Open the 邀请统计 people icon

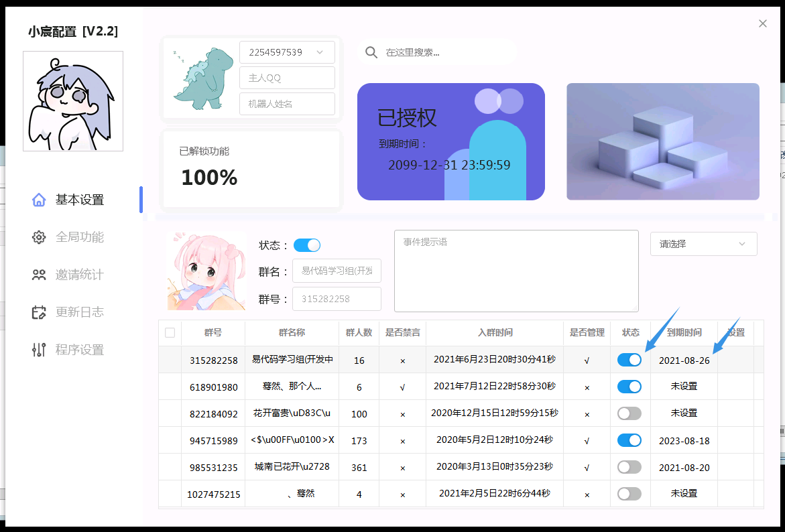pos(39,275)
